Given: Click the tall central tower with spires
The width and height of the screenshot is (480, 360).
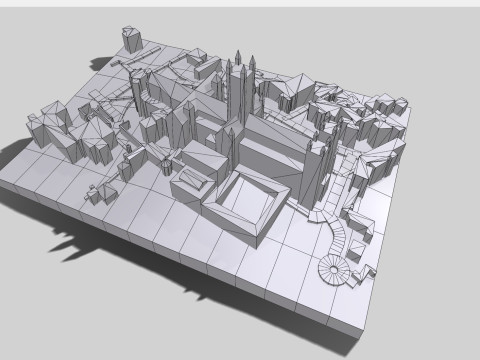Looking at the screenshot, I should pyautogui.click(x=241, y=88).
